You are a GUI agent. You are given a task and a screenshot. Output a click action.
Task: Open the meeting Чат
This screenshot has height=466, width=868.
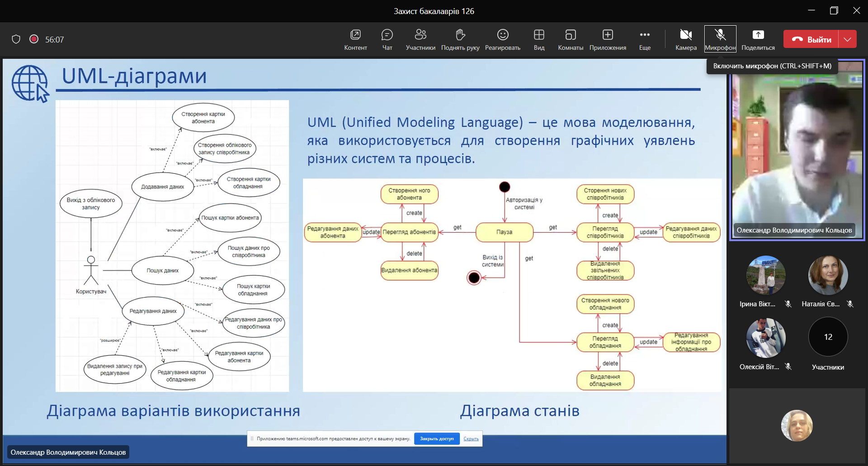pyautogui.click(x=387, y=39)
